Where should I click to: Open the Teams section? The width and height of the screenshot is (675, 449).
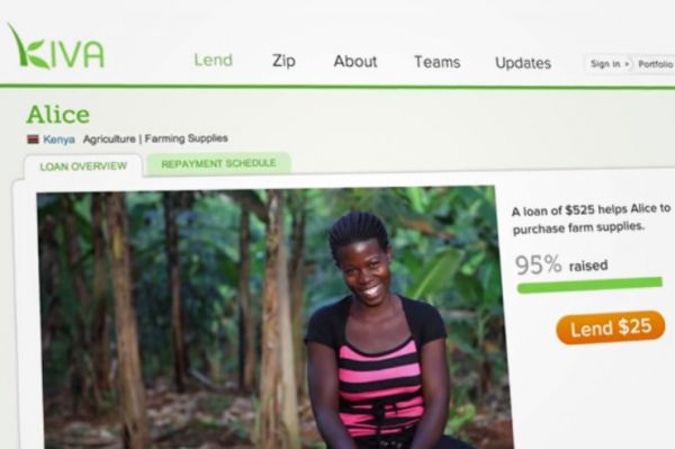437,62
